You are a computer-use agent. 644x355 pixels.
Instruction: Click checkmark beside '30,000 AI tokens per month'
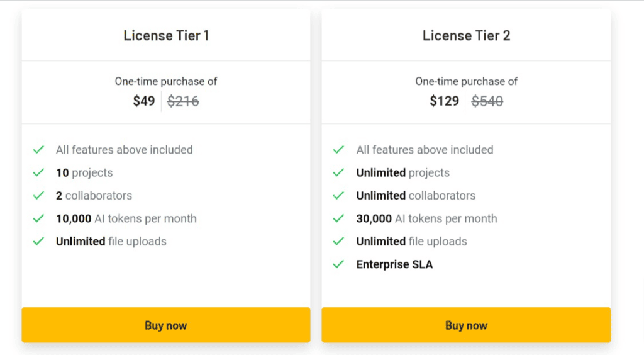pos(338,218)
